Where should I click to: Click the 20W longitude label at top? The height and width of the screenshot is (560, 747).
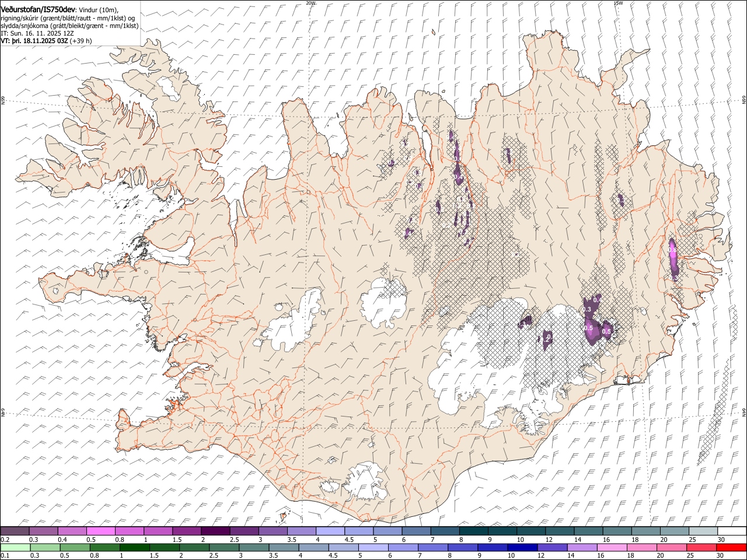[x=310, y=3]
